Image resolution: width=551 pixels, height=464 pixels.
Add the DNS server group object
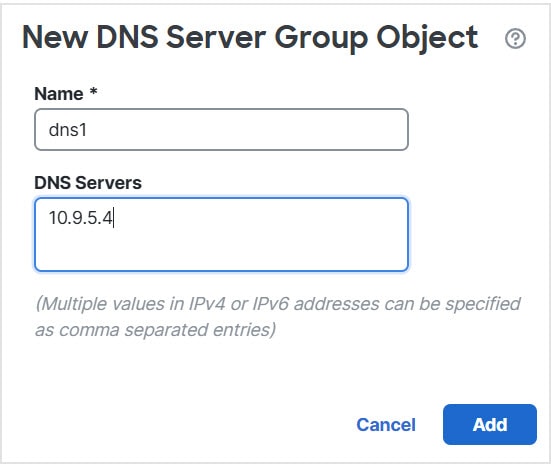pyautogui.click(x=490, y=425)
